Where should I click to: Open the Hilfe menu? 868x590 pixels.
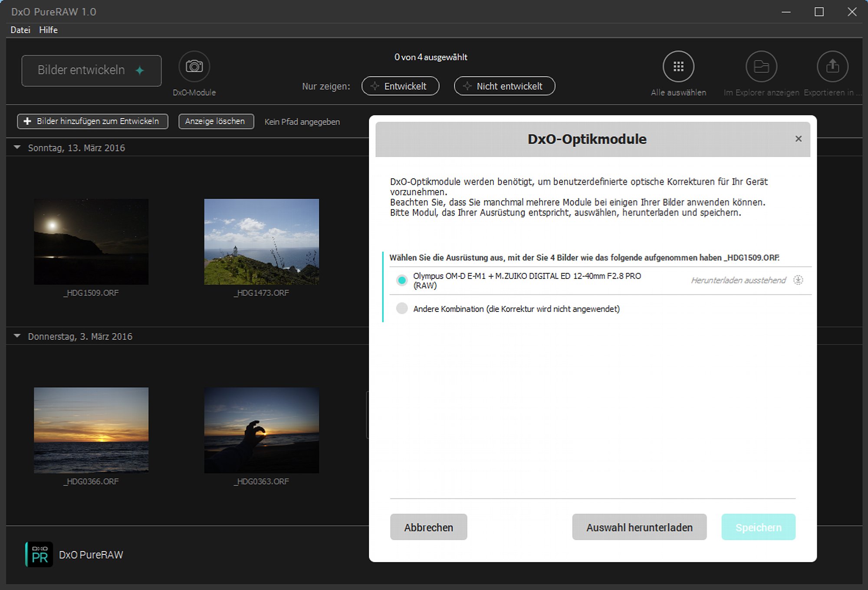(x=48, y=30)
